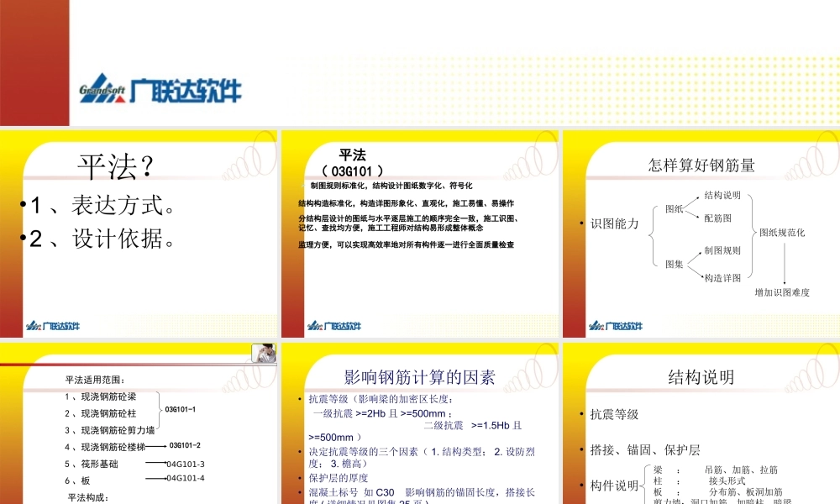The height and width of the screenshot is (504, 840).
Task: Click the 构造详图 label
Action: tap(722, 278)
